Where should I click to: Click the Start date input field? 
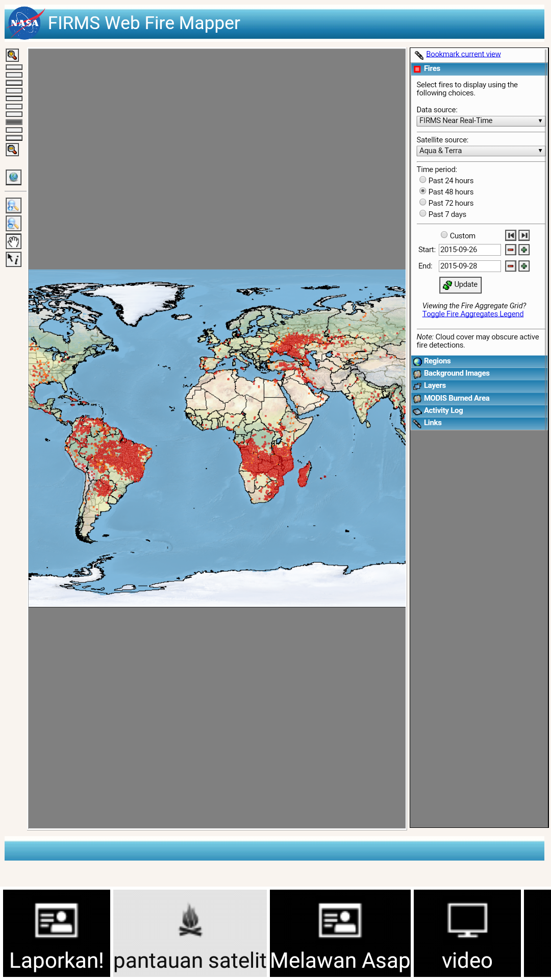pos(470,250)
